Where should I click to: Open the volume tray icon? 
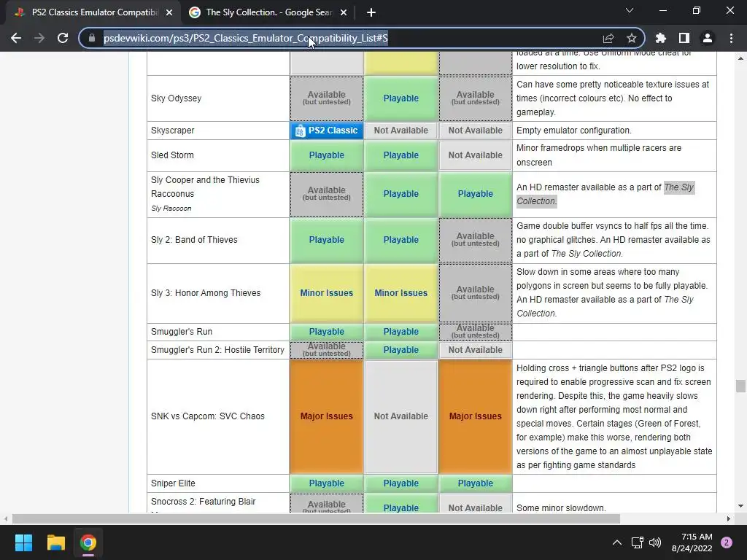click(655, 542)
